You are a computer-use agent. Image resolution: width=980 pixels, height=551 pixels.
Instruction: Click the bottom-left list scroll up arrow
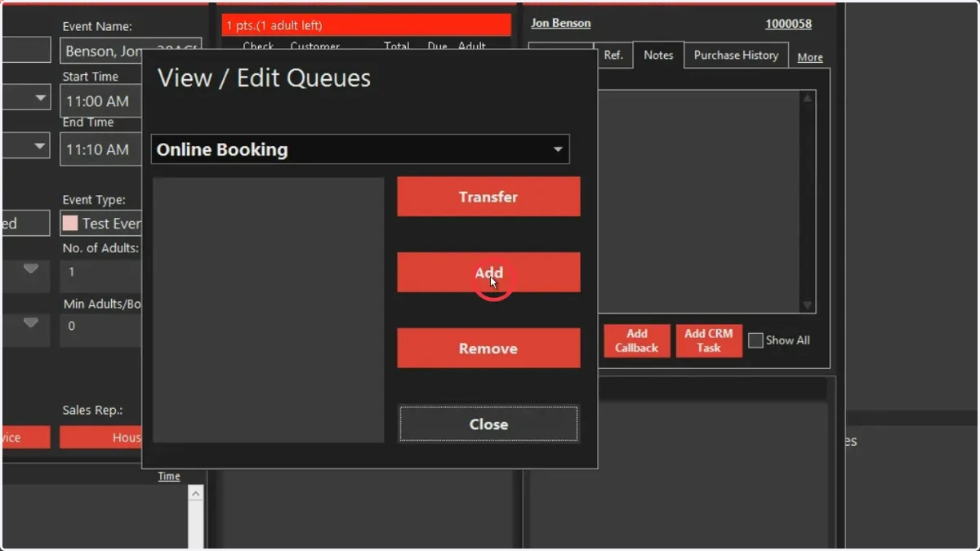click(195, 493)
